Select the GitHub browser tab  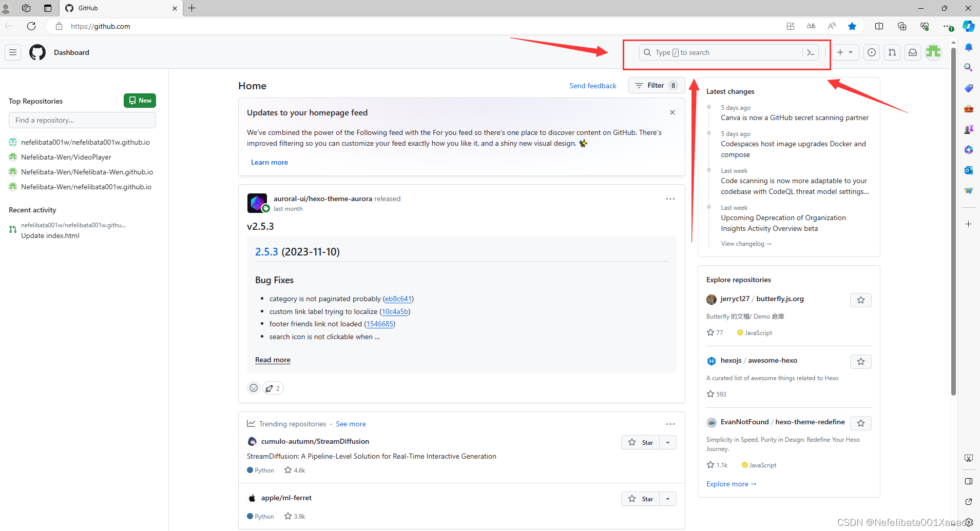pos(121,8)
